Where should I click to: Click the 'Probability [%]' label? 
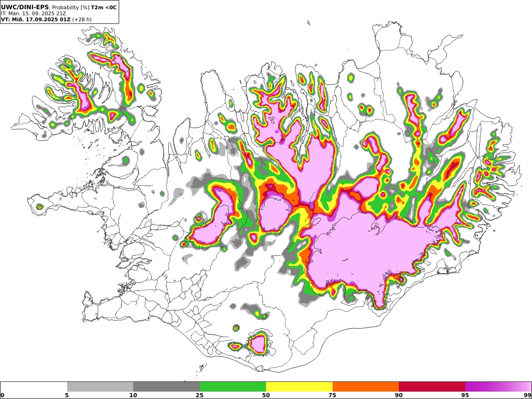point(71,7)
